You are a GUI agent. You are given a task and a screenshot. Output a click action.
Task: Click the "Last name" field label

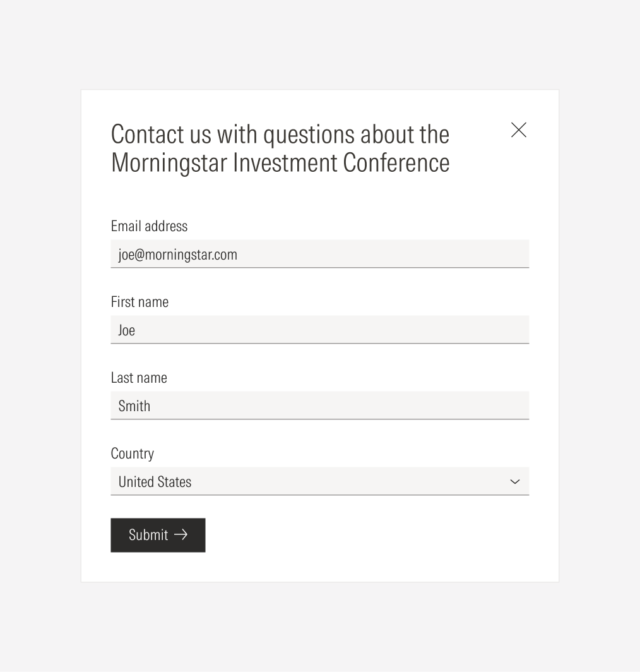(139, 378)
